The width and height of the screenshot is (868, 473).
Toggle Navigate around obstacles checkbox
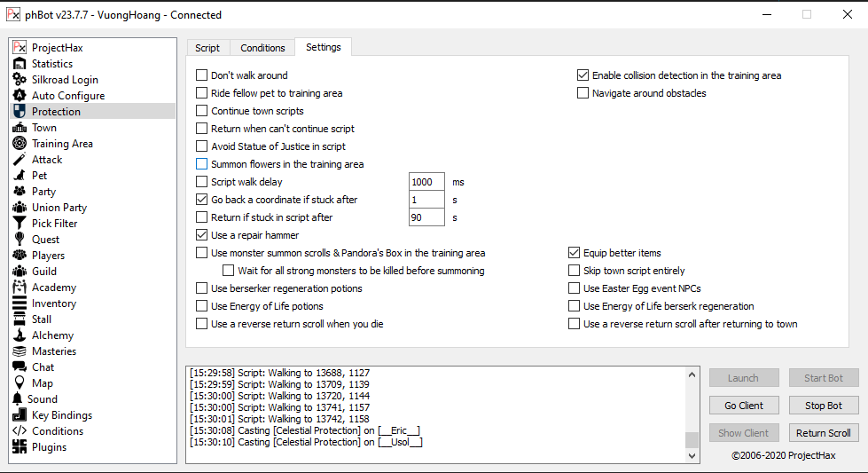pos(583,93)
